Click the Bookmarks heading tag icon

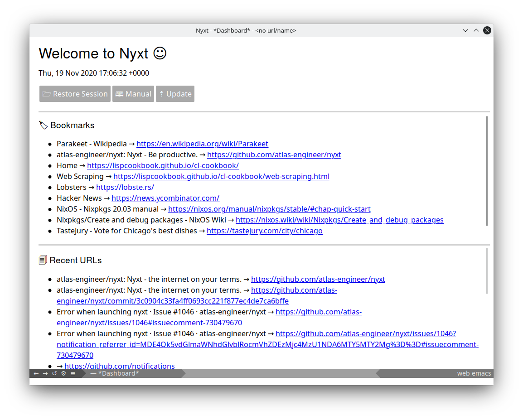pyautogui.click(x=43, y=126)
